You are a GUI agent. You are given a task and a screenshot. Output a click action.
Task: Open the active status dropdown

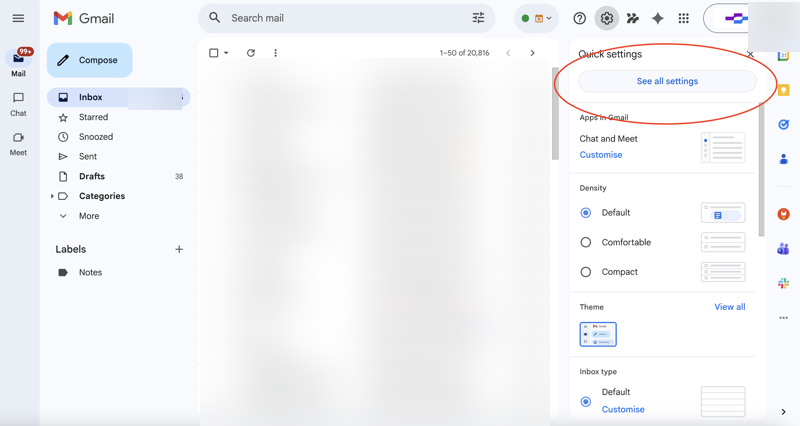pyautogui.click(x=536, y=18)
